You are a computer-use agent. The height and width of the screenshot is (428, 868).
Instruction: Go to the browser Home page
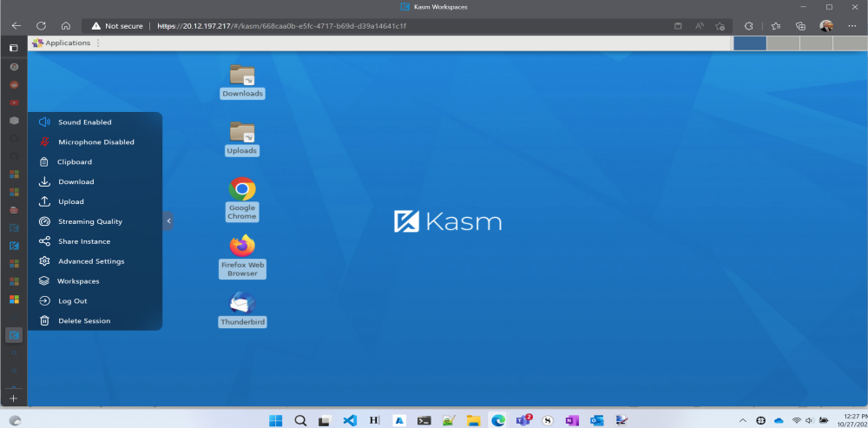(x=66, y=25)
